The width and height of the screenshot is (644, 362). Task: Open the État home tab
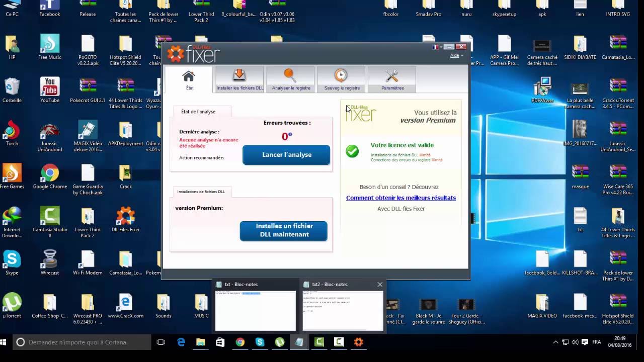(x=189, y=79)
